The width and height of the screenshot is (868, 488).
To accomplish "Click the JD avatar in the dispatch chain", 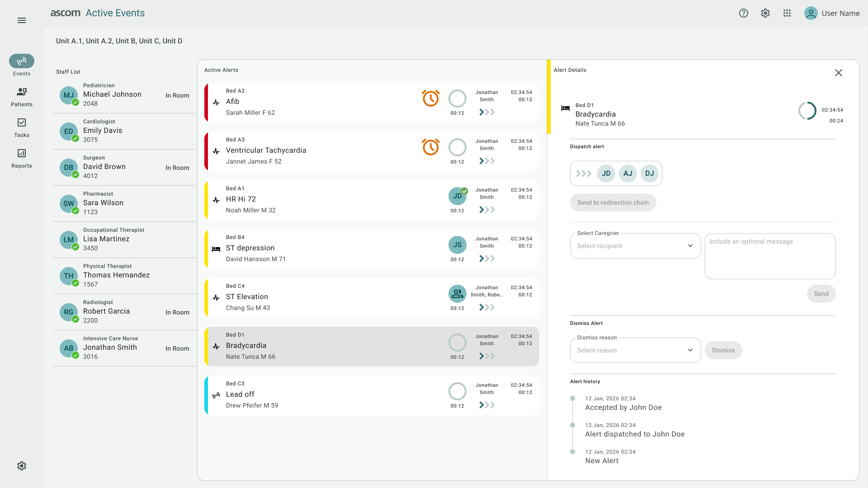I will (x=606, y=174).
